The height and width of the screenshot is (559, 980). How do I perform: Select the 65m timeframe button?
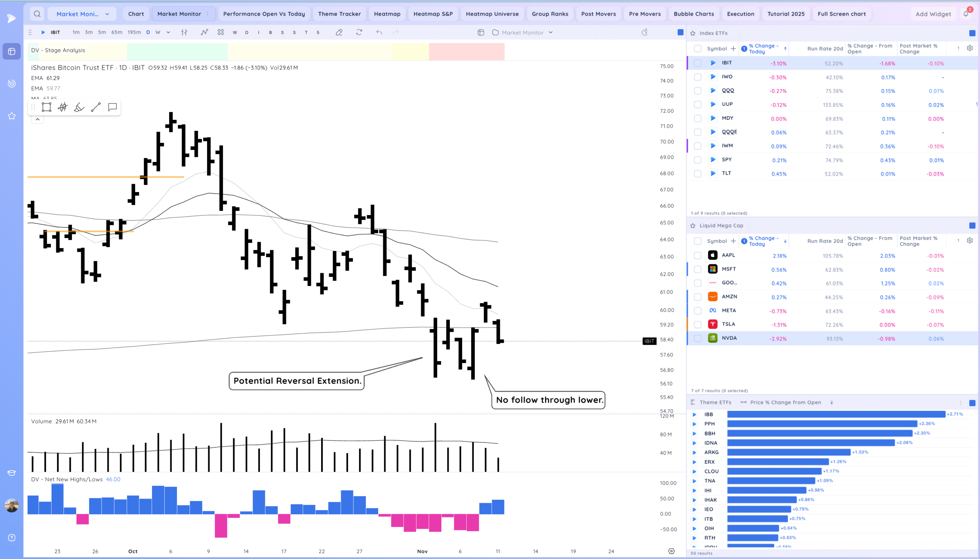[x=117, y=33]
